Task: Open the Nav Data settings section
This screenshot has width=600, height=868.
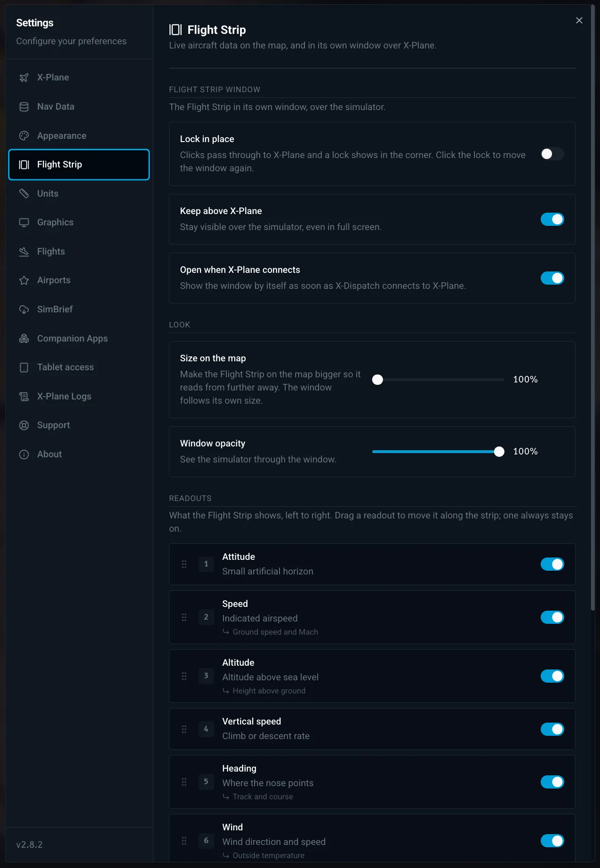Action: point(79,107)
